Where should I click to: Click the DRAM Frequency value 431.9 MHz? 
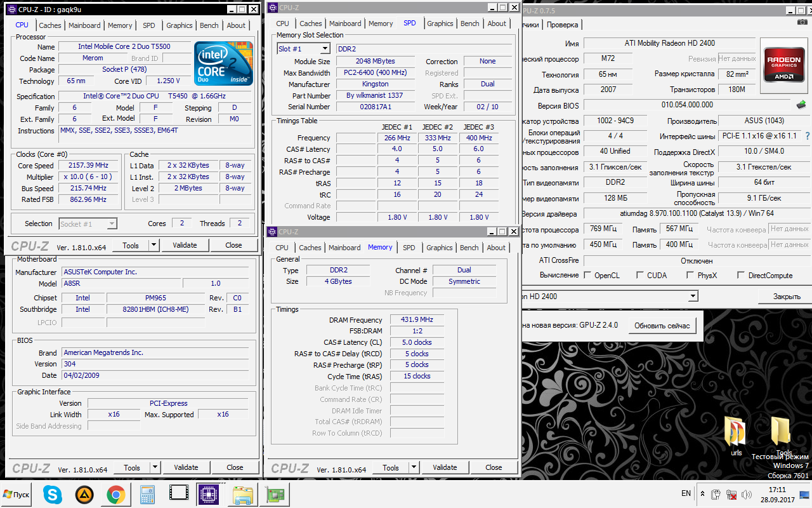coord(417,320)
